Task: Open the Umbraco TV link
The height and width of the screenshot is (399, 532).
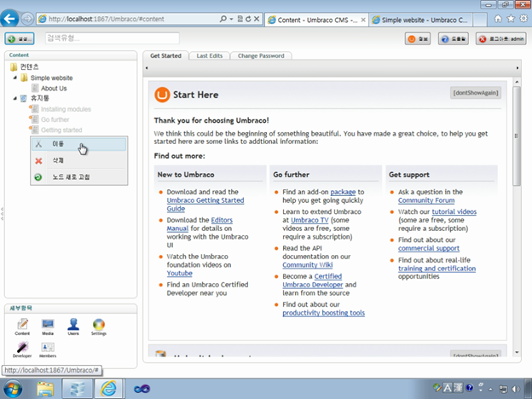Action: point(309,220)
